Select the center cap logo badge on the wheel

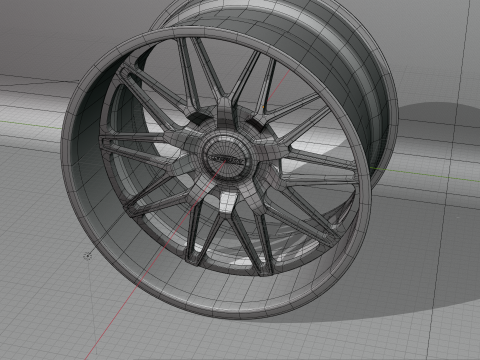pos(226,160)
